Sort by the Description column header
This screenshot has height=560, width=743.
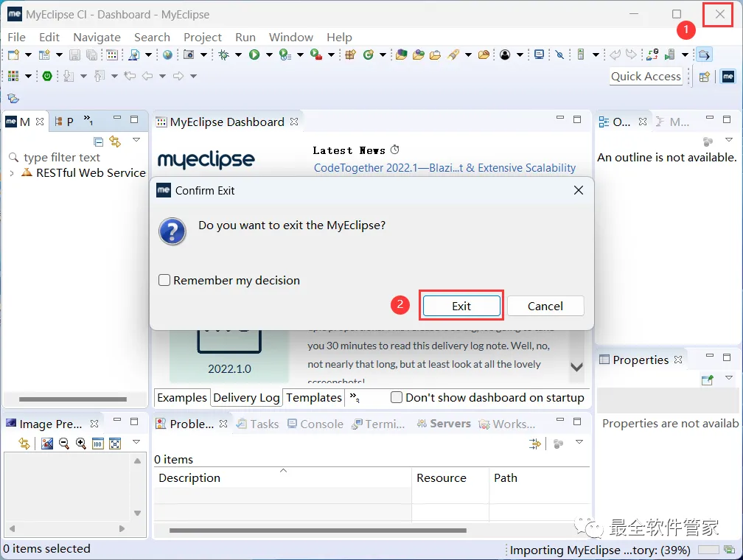pyautogui.click(x=282, y=477)
